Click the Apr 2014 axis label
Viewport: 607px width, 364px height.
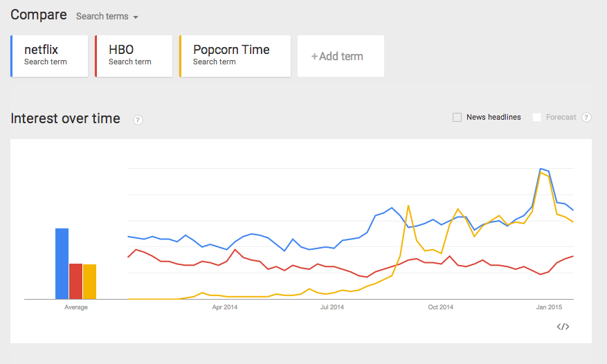click(224, 307)
